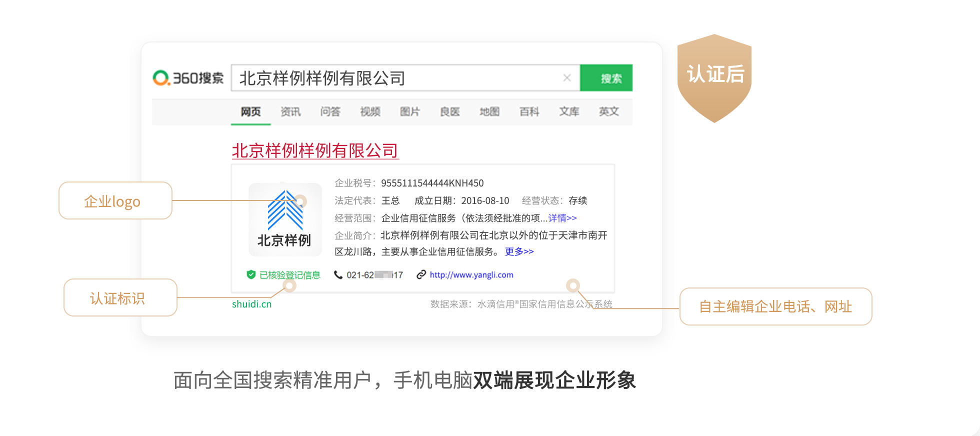980x436 pixels.
Task: Open the 地图 tab
Action: 489,111
